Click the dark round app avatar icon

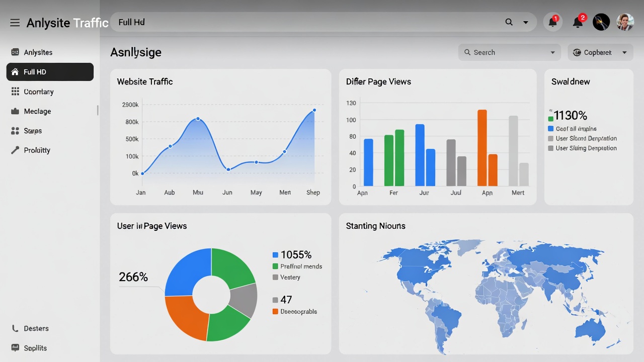coord(601,22)
